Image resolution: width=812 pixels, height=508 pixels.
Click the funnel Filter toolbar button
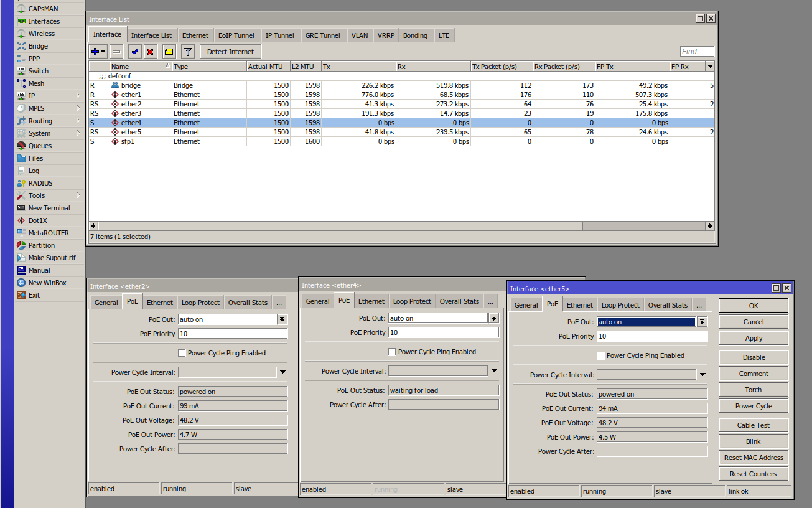pyautogui.click(x=188, y=52)
